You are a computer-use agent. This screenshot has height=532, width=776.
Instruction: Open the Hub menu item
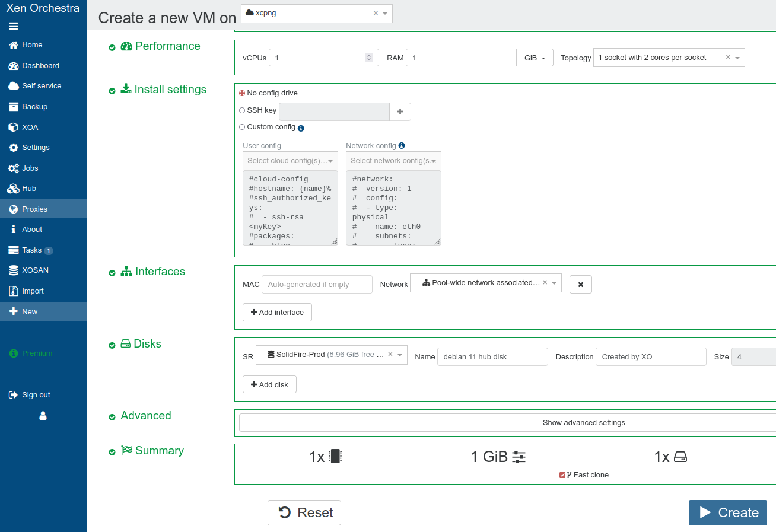point(43,189)
